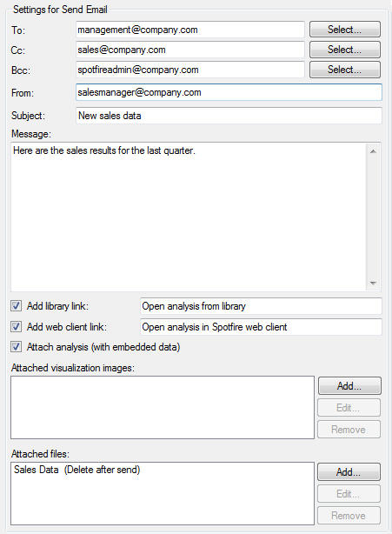This screenshot has width=392, height=534.
Task: Click the Select button for Bcc recipients
Action: click(x=345, y=70)
